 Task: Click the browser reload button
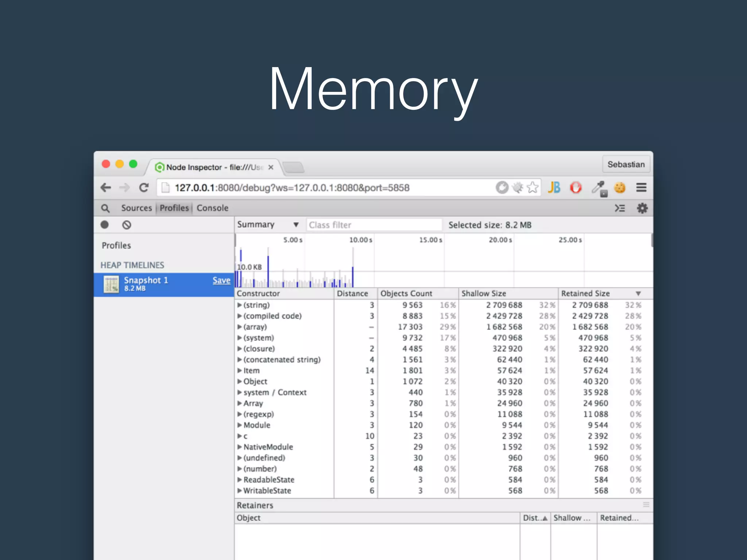point(144,188)
